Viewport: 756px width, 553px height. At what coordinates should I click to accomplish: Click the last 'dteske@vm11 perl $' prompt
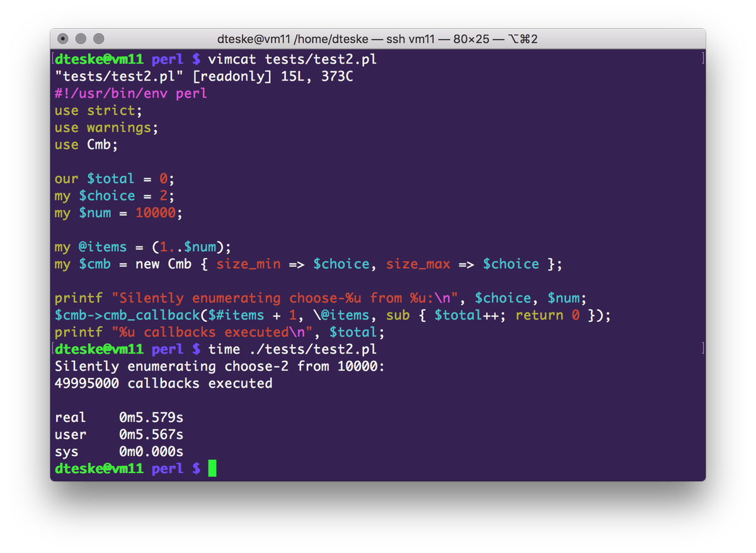(127, 469)
